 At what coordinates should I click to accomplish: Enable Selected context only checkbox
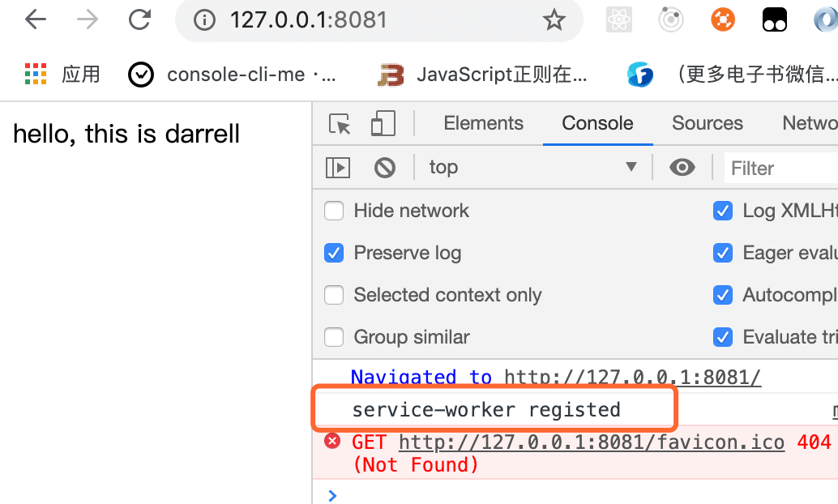click(334, 296)
